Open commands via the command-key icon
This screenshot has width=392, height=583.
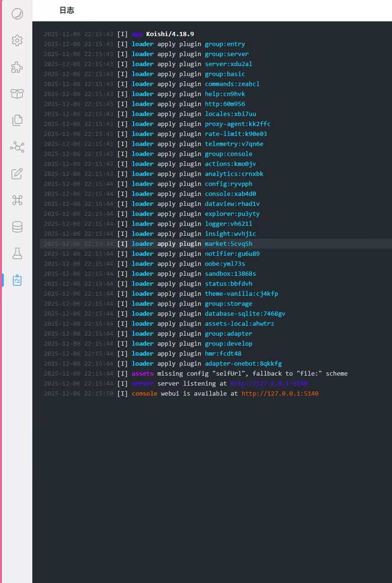click(x=17, y=200)
